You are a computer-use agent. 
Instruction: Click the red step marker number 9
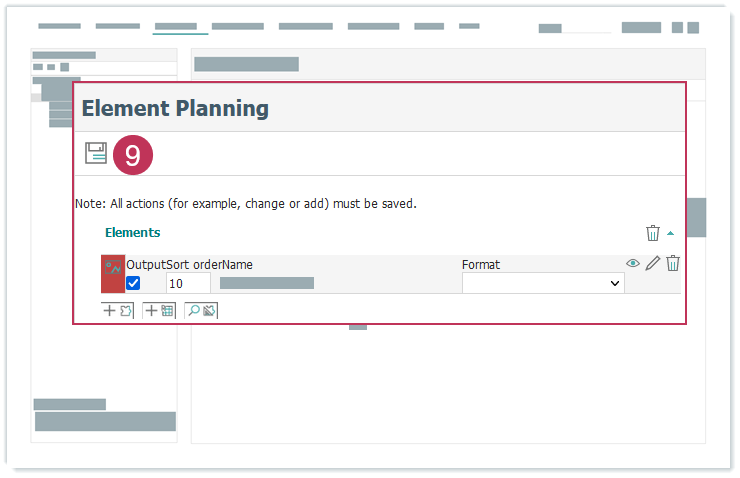coord(133,154)
